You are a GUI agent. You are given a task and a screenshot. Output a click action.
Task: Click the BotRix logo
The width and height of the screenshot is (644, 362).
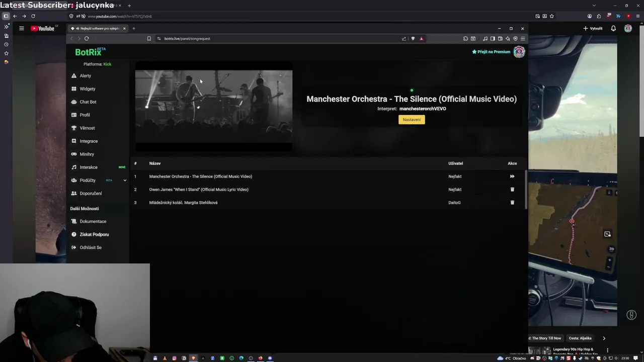90,52
